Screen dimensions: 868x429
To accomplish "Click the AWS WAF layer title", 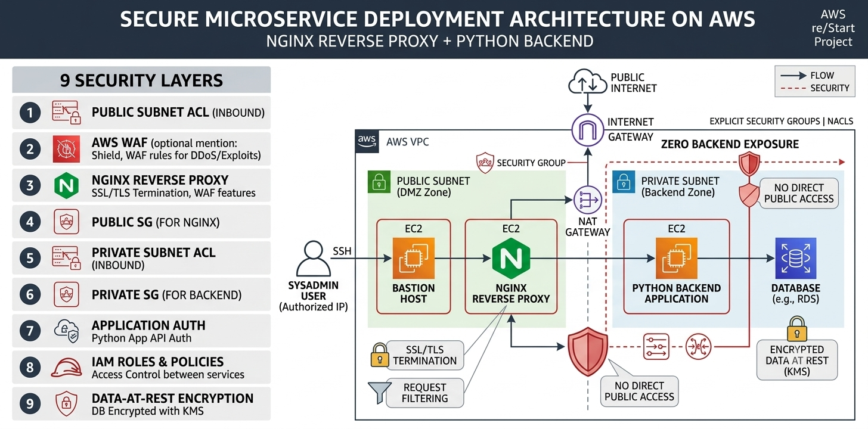I will tap(120, 143).
